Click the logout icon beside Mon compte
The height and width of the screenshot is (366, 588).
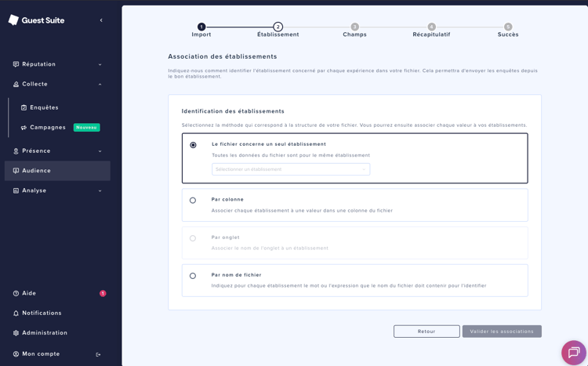click(98, 354)
